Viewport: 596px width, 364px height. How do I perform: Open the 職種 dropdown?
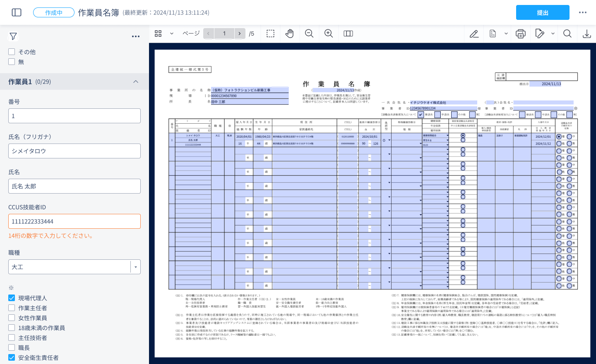click(136, 267)
